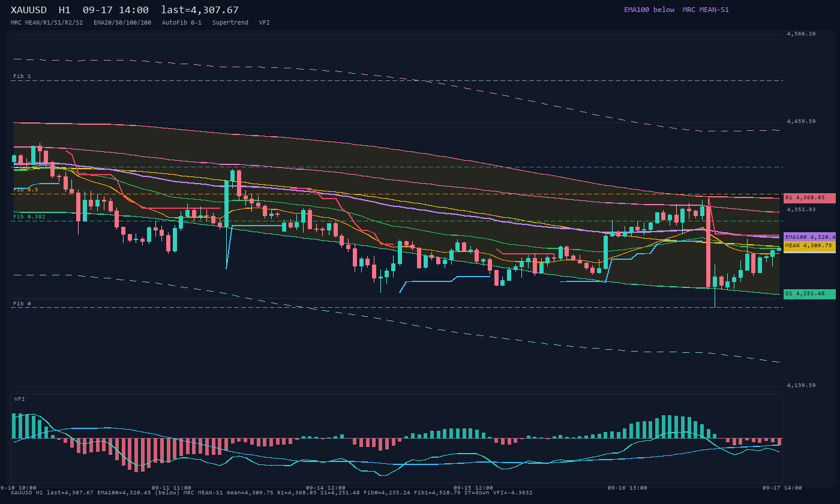Click the '09-11 11:00' time axis label
This screenshot has width=840, height=504.
point(172,488)
